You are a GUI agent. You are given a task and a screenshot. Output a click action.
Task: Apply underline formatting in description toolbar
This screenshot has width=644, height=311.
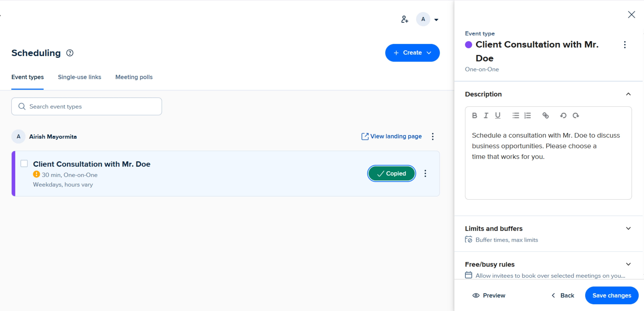(x=498, y=115)
